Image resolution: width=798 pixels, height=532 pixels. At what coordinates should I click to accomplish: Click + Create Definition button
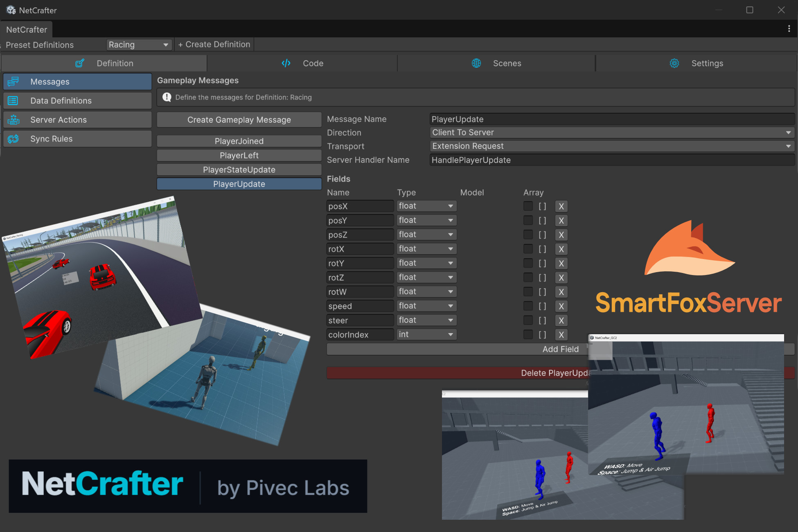click(x=214, y=44)
